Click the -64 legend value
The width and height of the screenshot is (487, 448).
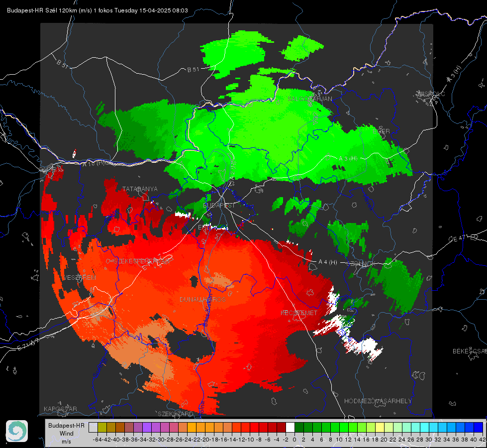[97, 440]
